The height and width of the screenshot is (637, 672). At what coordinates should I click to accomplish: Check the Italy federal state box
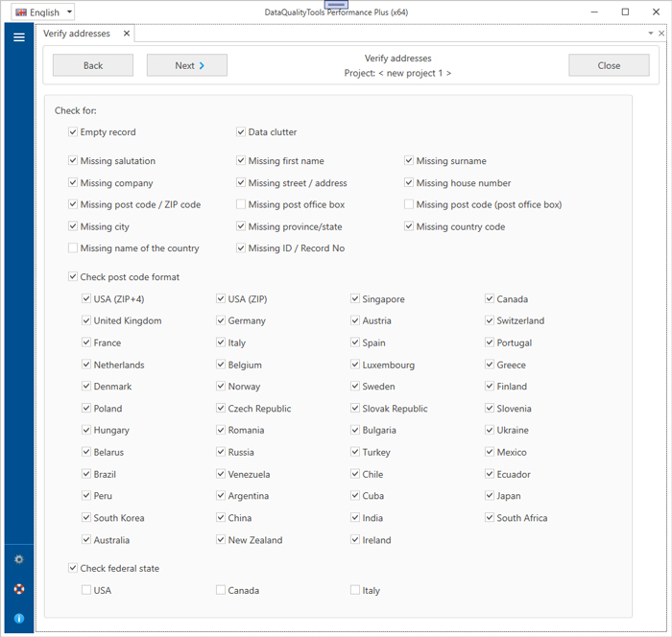coord(355,590)
